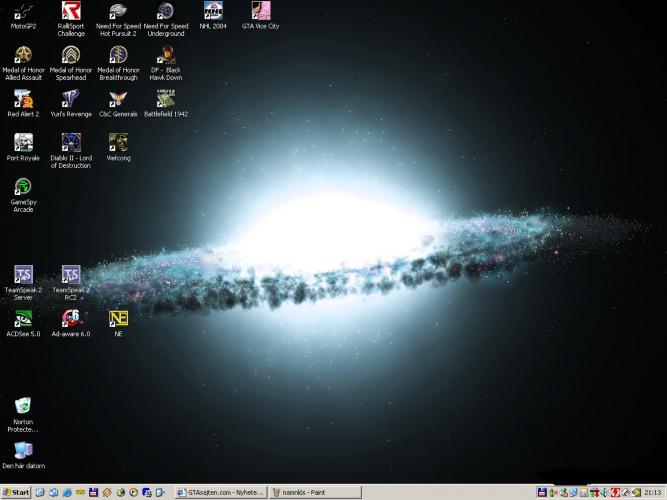This screenshot has width=667, height=500.
Task: Switch to the Paint taskbar window
Action: (x=315, y=492)
